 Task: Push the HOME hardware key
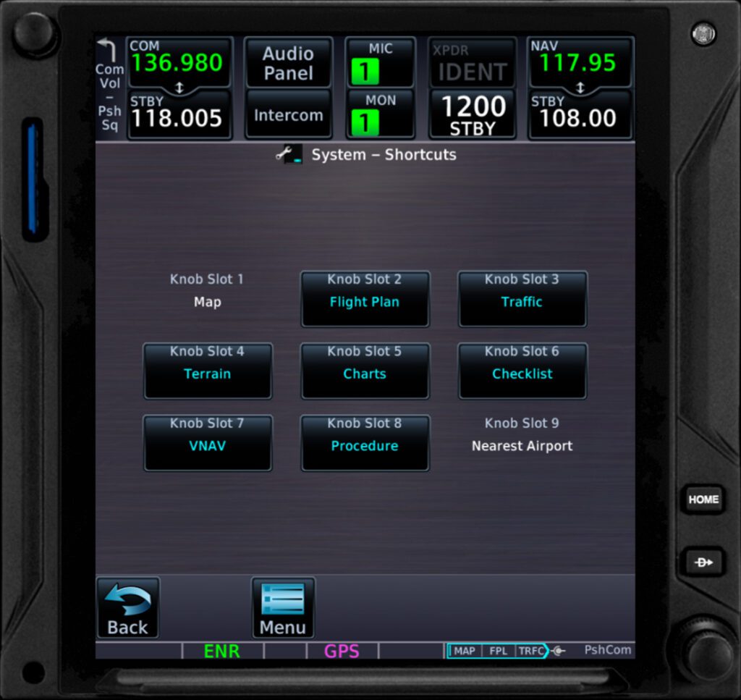coord(703,499)
